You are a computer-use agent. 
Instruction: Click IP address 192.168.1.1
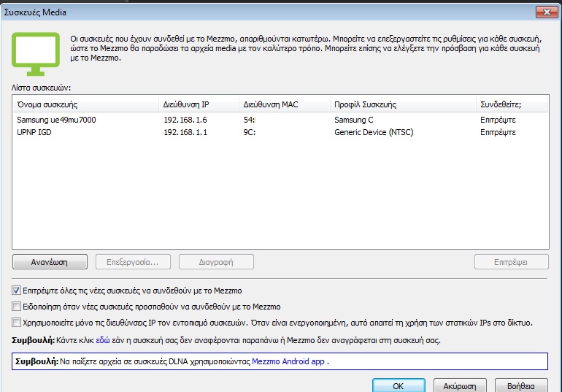185,132
